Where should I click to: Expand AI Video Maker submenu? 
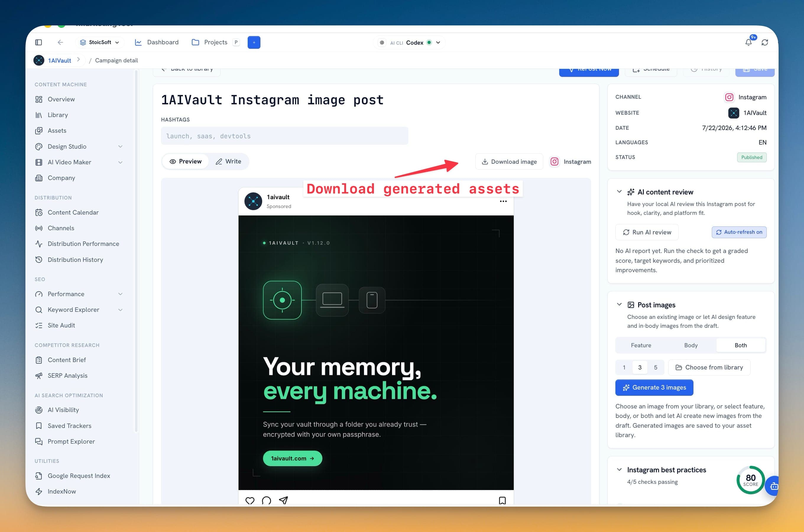(x=120, y=162)
